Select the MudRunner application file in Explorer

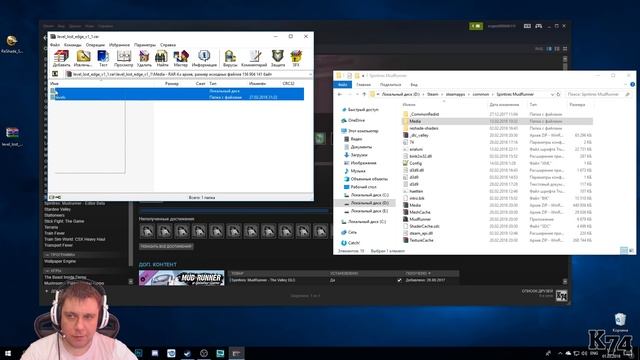coord(420,219)
